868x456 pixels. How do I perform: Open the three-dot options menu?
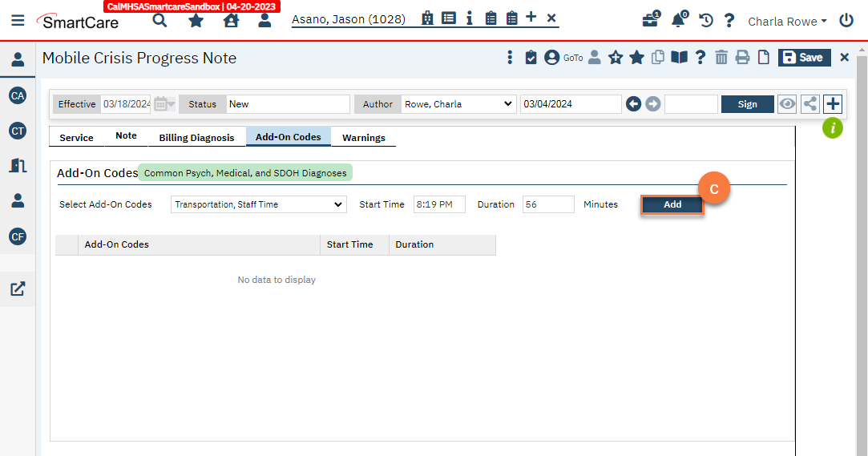510,57
